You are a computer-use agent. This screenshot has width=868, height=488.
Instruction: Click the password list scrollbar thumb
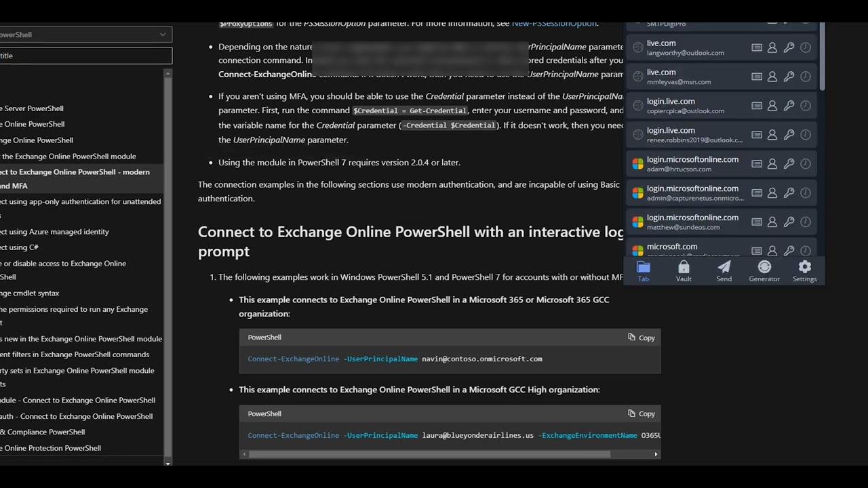pyautogui.click(x=823, y=56)
